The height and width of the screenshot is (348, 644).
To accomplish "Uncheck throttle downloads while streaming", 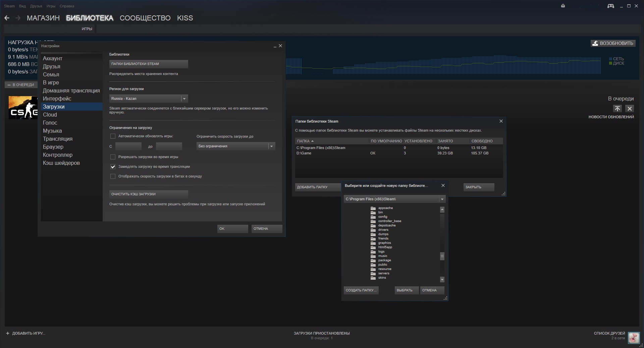I will [113, 166].
